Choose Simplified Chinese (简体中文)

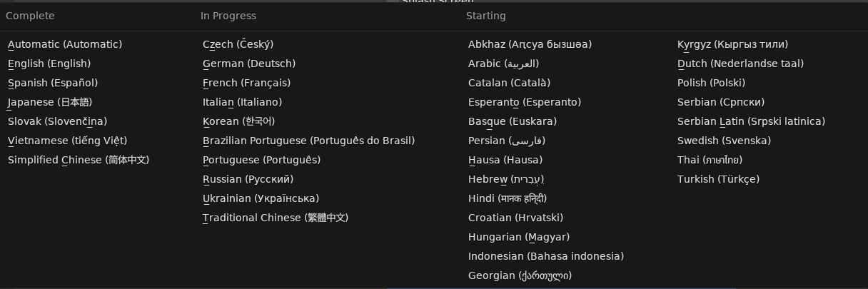pyautogui.click(x=79, y=160)
